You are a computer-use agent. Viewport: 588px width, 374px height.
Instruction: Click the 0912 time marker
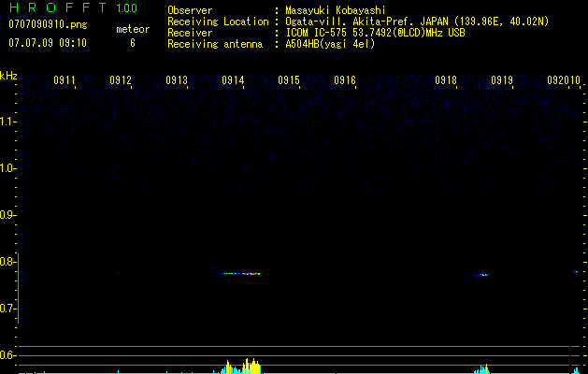pyautogui.click(x=121, y=80)
